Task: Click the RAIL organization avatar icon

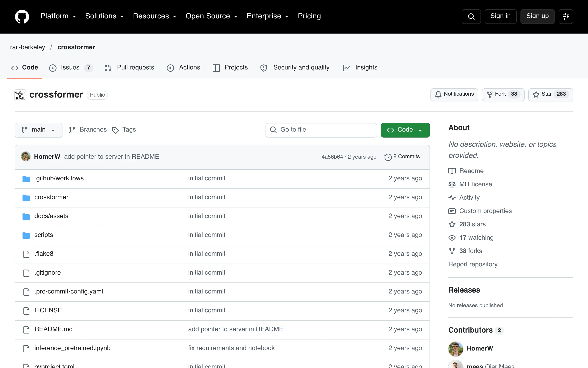Action: click(20, 95)
